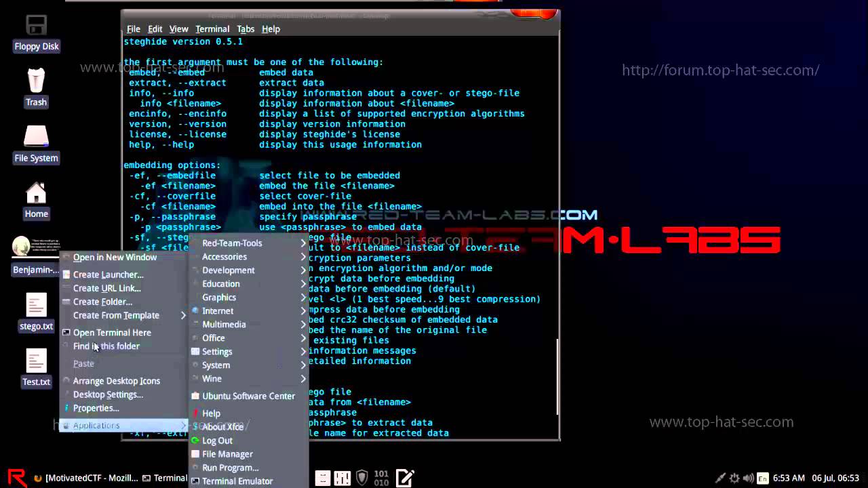Open the Terminal menu in the menu bar
The height and width of the screenshot is (488, 868).
pos(212,29)
